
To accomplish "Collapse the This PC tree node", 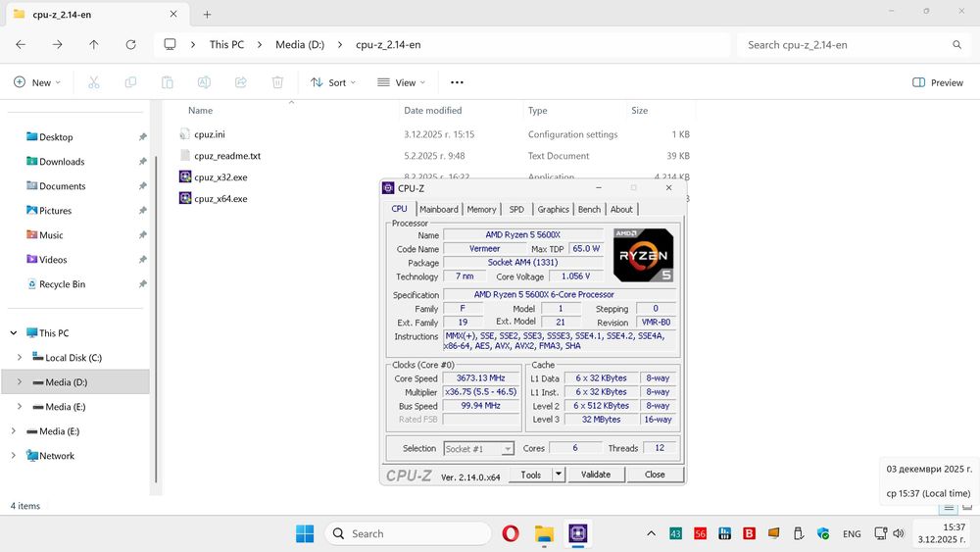I will (13, 333).
